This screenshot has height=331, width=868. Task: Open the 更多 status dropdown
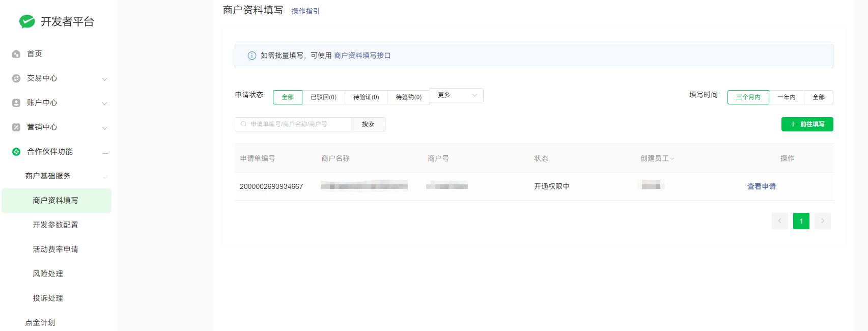pos(457,95)
